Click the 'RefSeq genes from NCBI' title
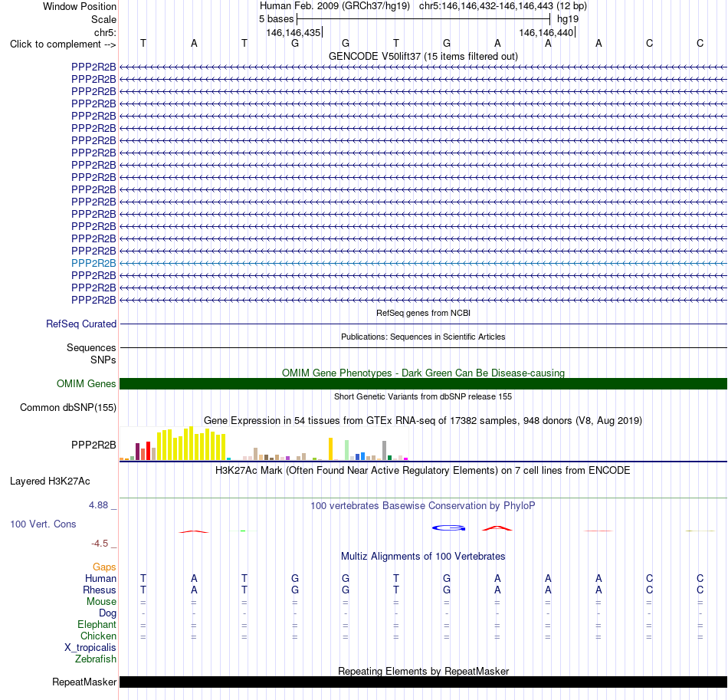This screenshot has width=728, height=700. (423, 313)
